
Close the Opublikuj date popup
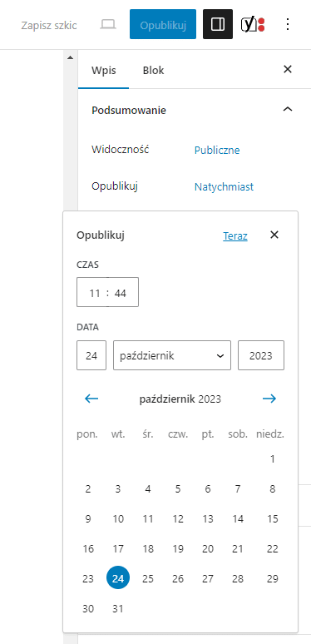click(x=274, y=235)
